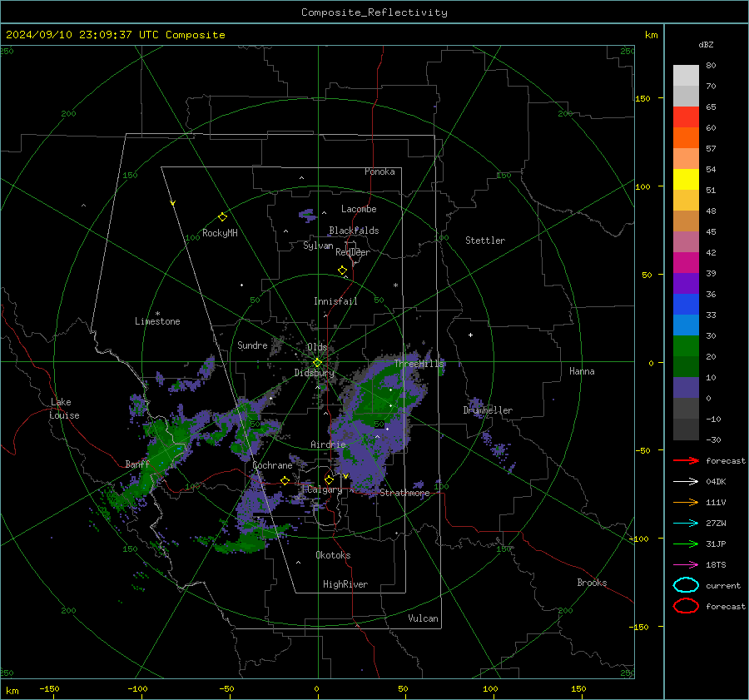Click the Limestone label
Viewport: 749px width, 700px height.
(x=157, y=321)
